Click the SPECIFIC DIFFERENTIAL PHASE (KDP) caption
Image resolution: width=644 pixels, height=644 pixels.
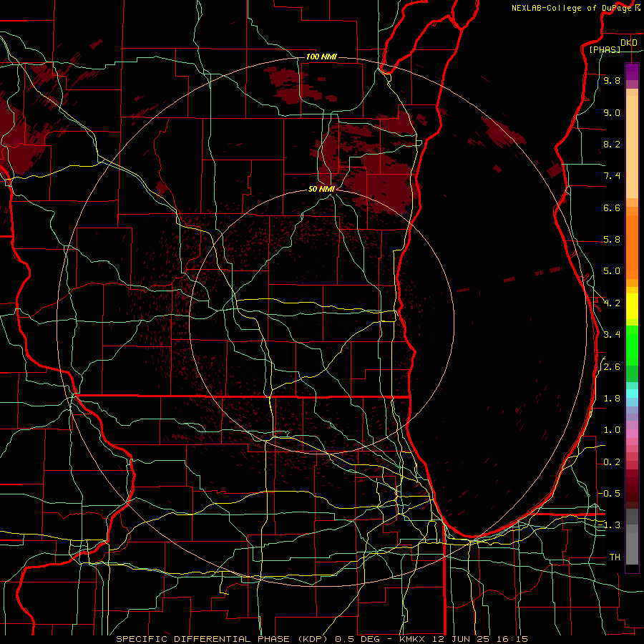(x=223, y=639)
